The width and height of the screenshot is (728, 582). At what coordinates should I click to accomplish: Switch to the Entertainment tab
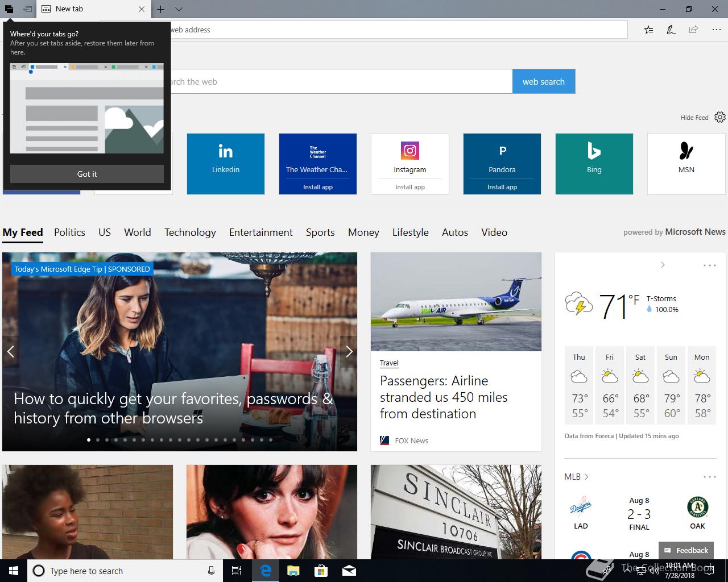point(261,232)
